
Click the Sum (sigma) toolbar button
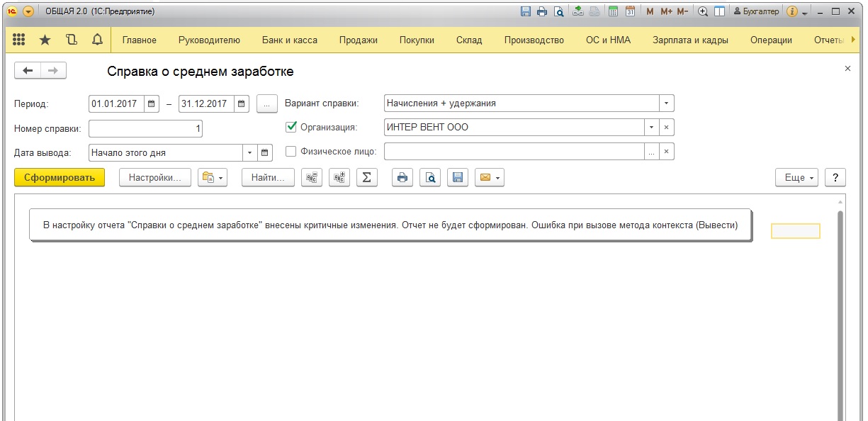coord(366,178)
